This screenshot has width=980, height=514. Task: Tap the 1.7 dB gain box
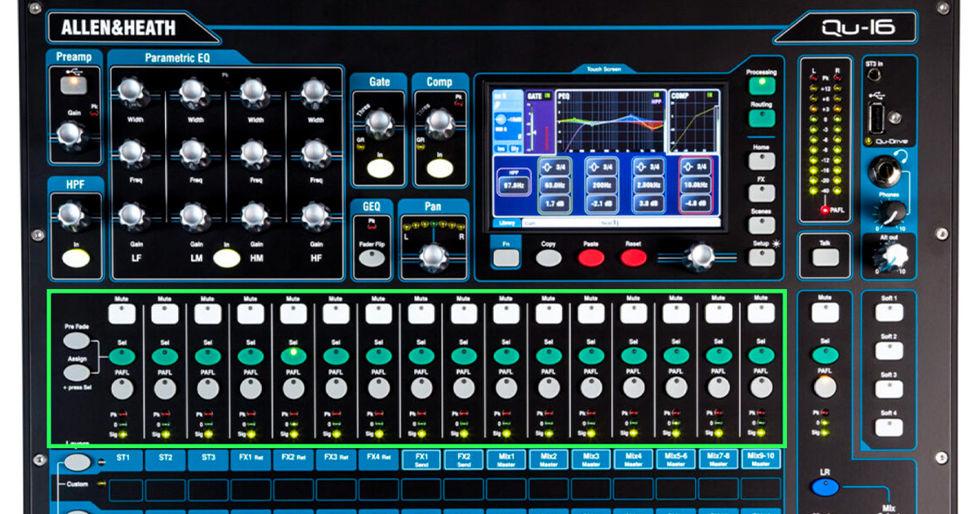click(x=555, y=202)
